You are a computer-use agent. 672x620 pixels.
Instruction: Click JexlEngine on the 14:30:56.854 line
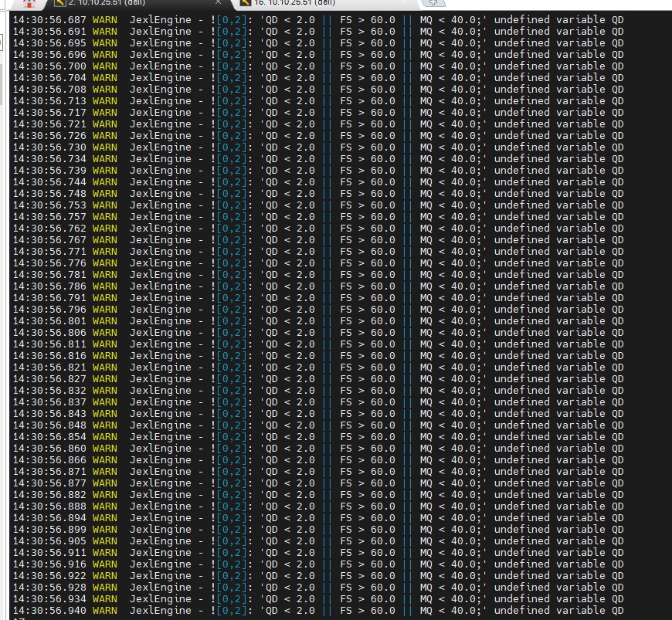point(161,436)
